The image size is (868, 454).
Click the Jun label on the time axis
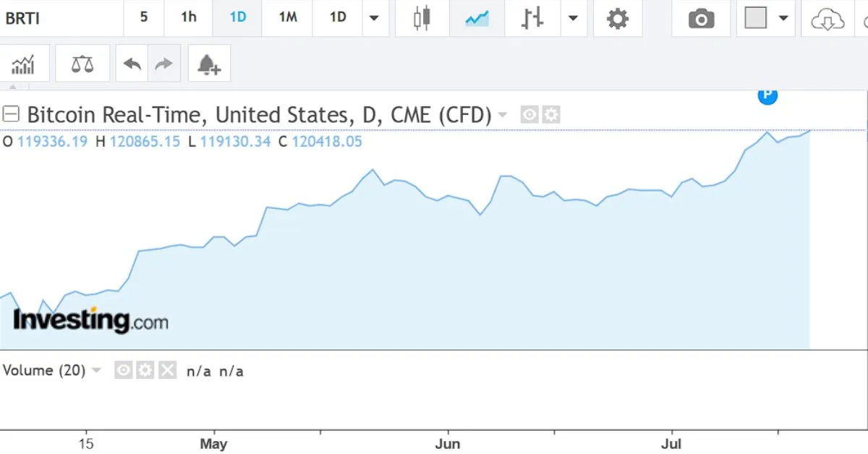click(x=448, y=444)
